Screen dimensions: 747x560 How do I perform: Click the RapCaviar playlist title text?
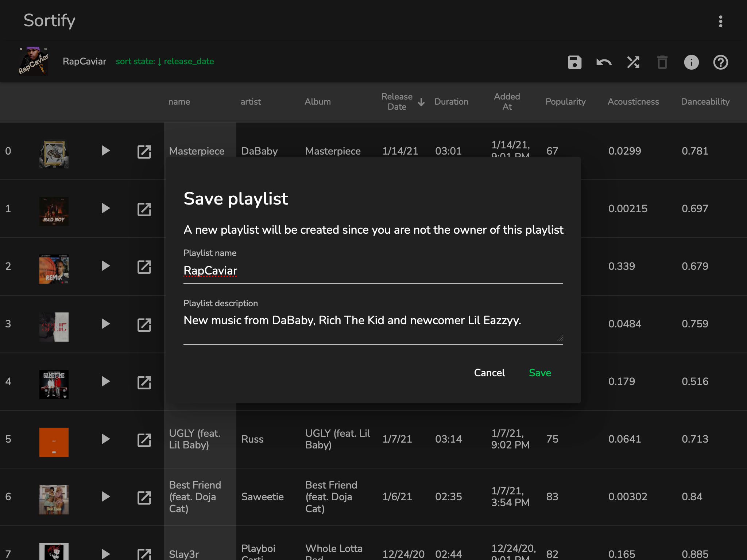point(84,61)
